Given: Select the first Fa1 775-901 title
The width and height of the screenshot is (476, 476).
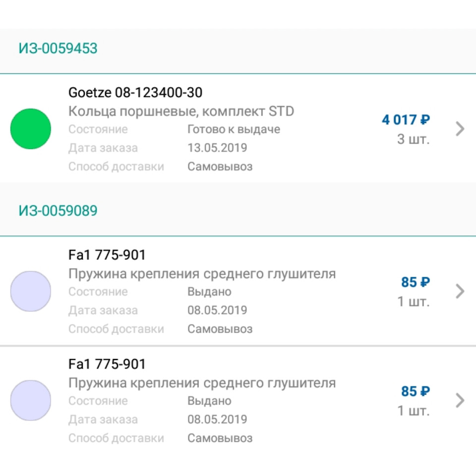Looking at the screenshot, I should 107,255.
